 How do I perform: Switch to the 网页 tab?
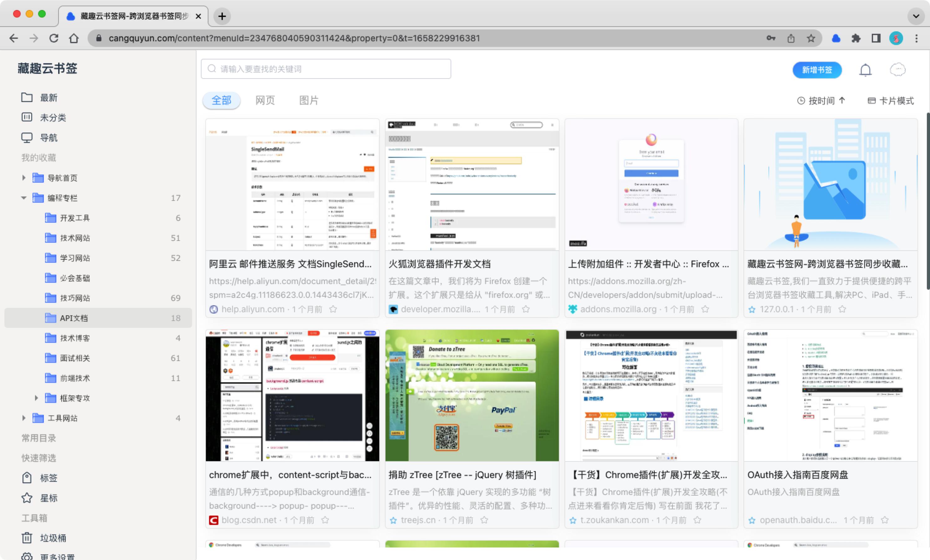click(265, 100)
